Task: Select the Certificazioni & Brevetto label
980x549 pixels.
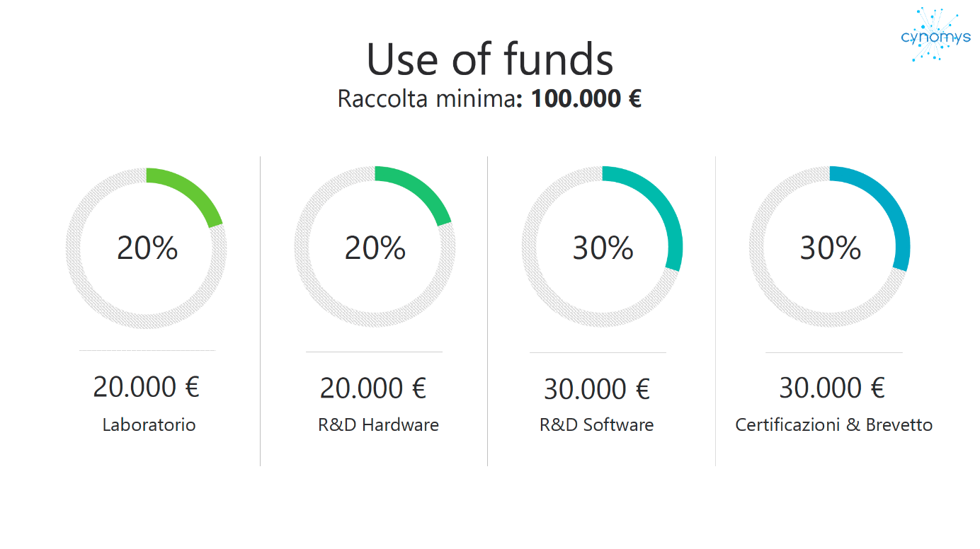Action: coord(834,425)
